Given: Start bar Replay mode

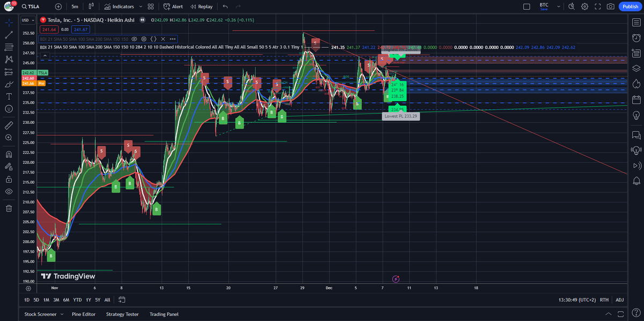Looking at the screenshot, I should (x=201, y=6).
